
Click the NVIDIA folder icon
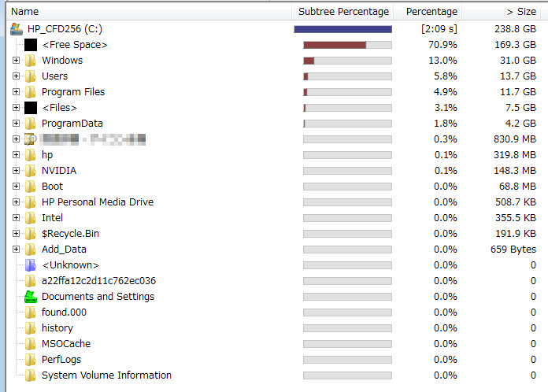[x=31, y=171]
